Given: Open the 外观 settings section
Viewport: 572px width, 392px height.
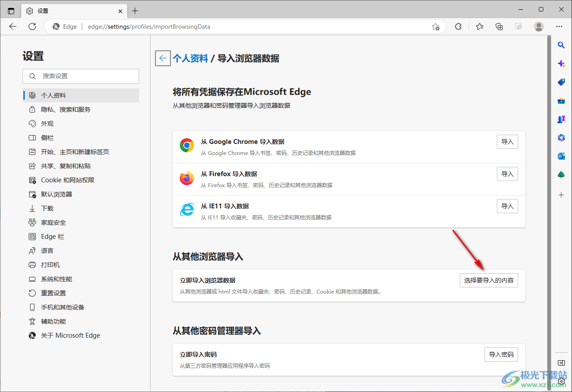Looking at the screenshot, I should point(81,124).
